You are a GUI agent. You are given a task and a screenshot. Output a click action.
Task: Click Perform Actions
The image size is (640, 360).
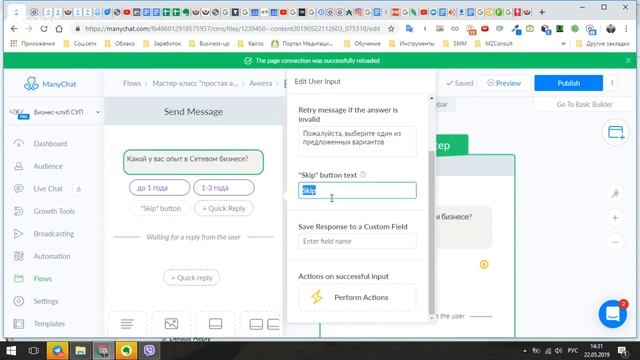pyautogui.click(x=357, y=297)
